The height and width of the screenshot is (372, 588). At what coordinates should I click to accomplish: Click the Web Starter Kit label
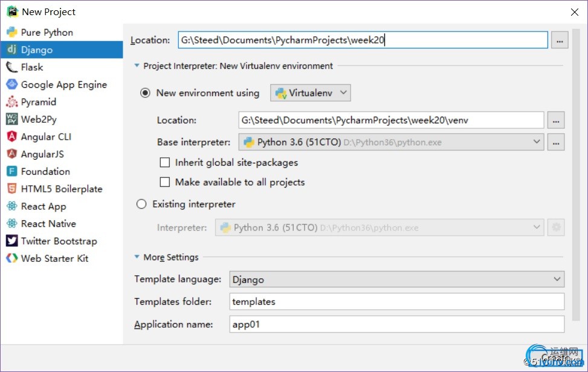click(54, 259)
